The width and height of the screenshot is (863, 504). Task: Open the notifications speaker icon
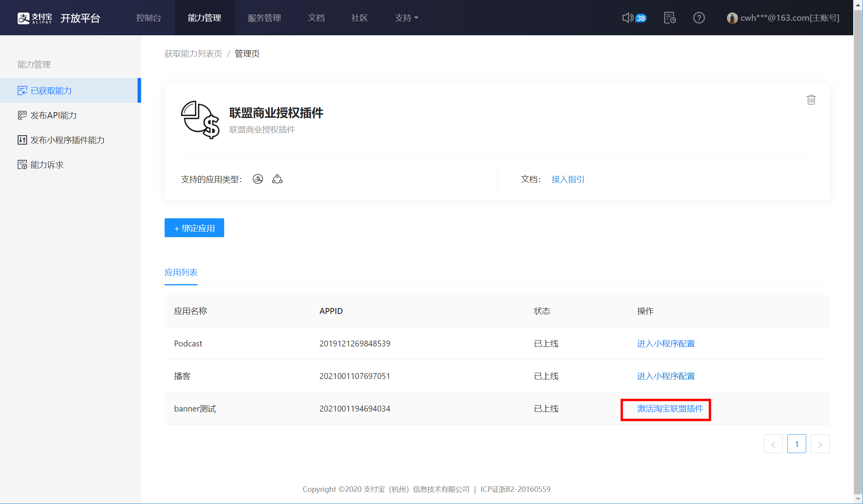(628, 18)
